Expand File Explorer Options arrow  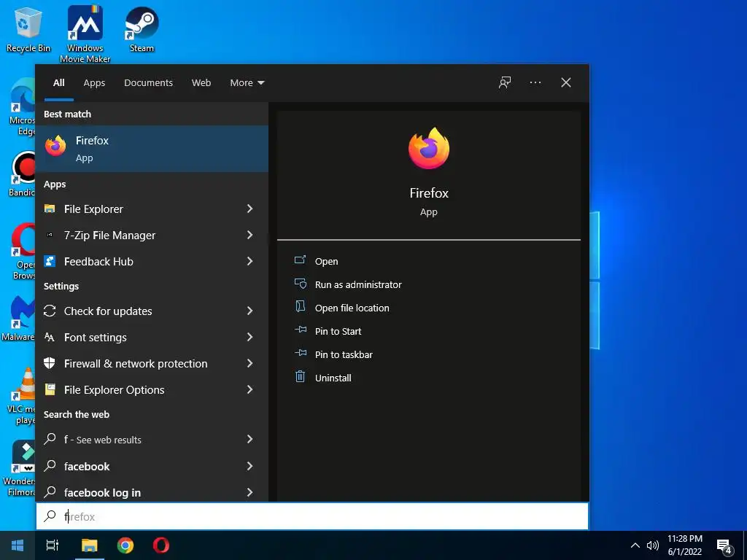point(249,389)
